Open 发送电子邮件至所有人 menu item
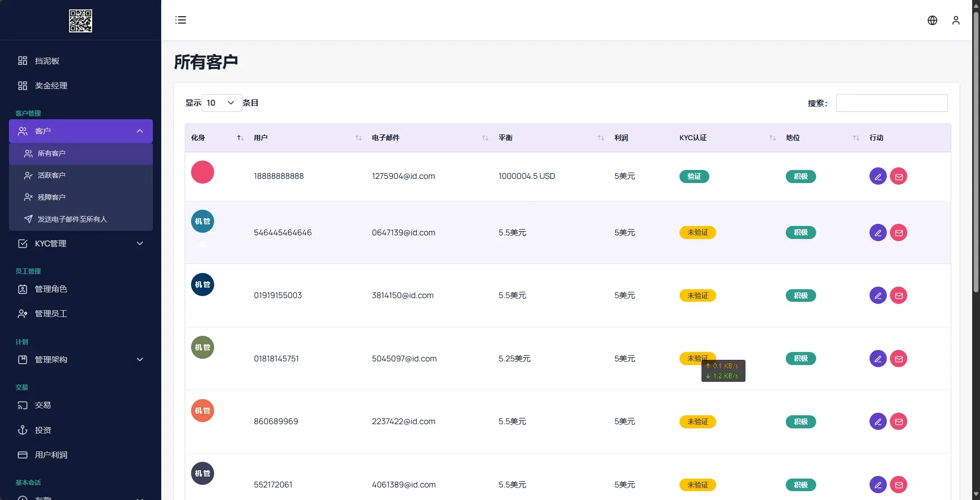980x500 pixels. click(x=72, y=220)
